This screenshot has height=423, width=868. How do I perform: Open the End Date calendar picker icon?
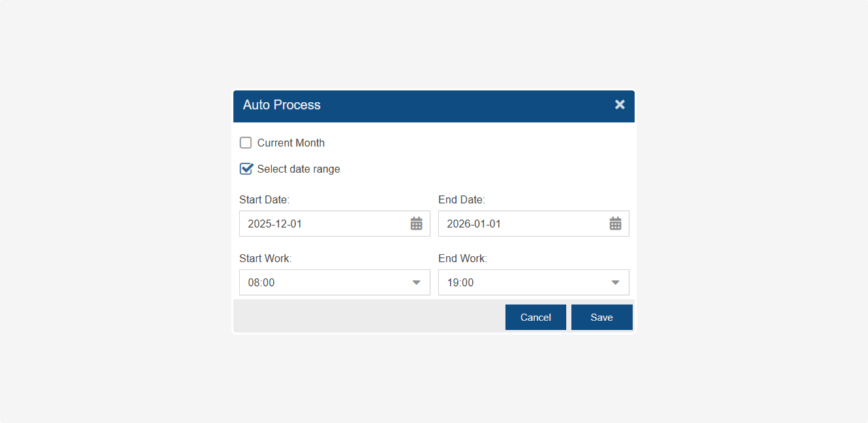pos(615,224)
